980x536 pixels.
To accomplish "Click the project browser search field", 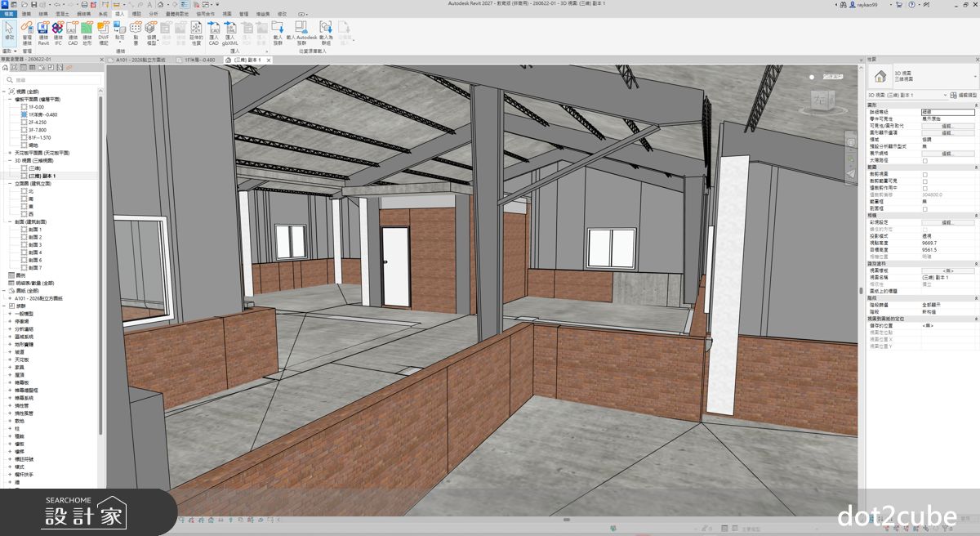I will click(56, 80).
